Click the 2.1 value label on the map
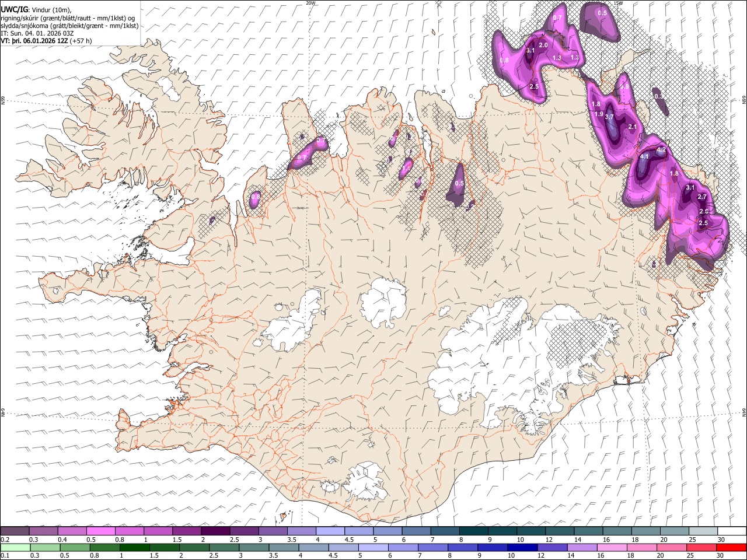 632,127
